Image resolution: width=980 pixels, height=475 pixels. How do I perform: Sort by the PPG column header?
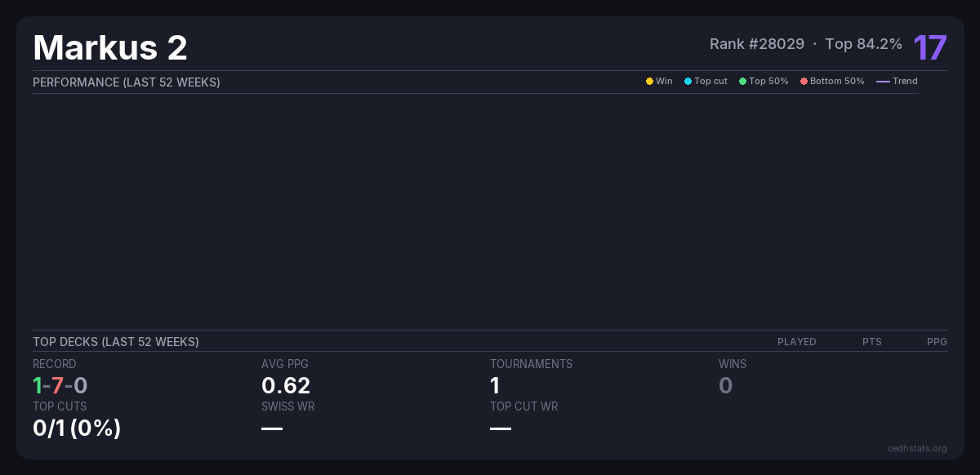click(937, 342)
